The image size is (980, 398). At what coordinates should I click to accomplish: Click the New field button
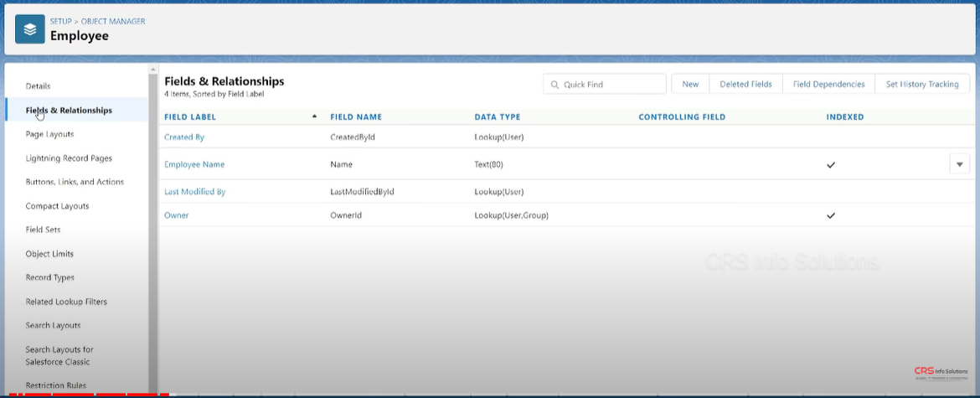690,85
